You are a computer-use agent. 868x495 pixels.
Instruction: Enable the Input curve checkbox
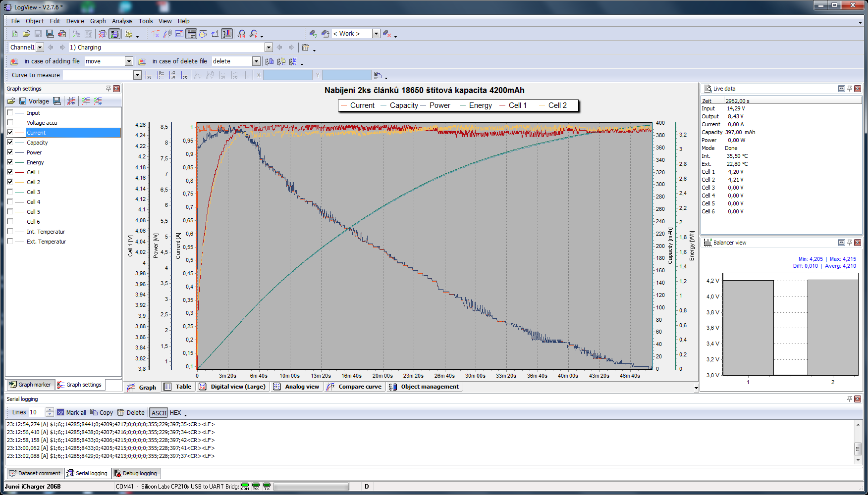coord(10,113)
